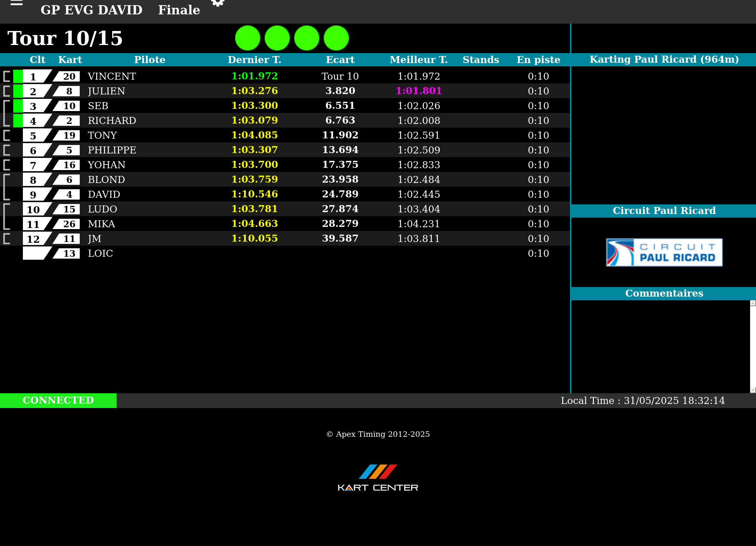The width and height of the screenshot is (756, 546).
Task: Select driver JULIEN's row
Action: (107, 91)
